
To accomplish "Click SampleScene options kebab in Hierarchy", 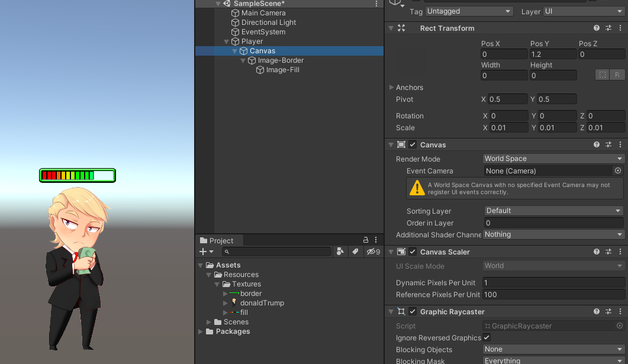I will click(x=376, y=4).
